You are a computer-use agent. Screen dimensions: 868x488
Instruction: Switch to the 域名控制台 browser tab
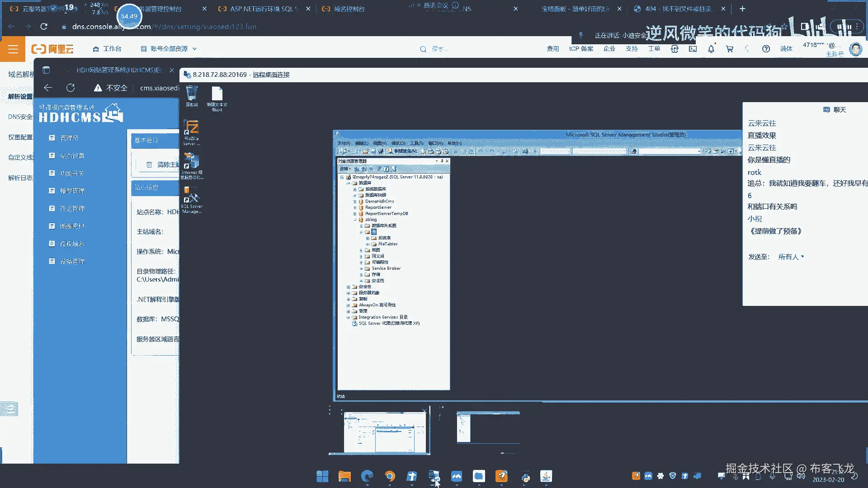pyautogui.click(x=349, y=9)
